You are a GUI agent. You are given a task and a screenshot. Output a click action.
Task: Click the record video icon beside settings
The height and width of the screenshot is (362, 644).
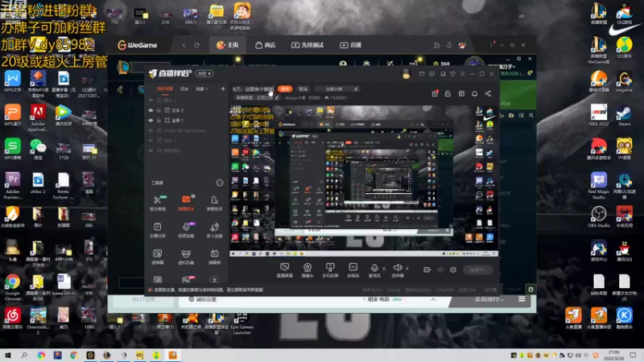[427, 269]
